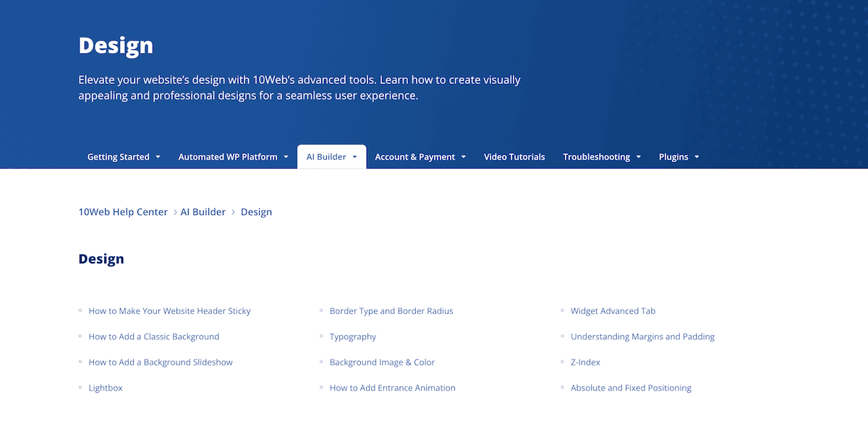Expand the Troubleshooting dropdown arrow

[639, 157]
